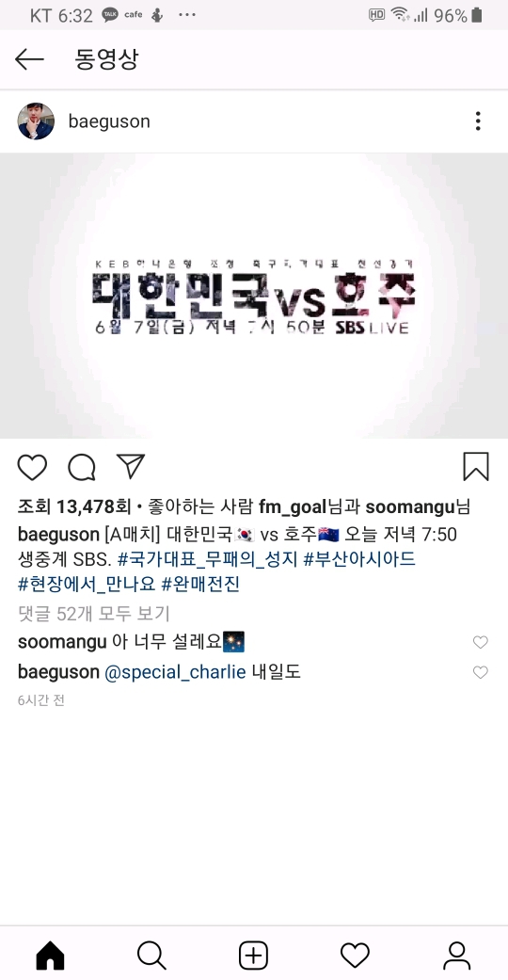Image resolution: width=508 pixels, height=980 pixels.
Task: Open the Search tab via the magnifier icon
Action: pos(151,956)
